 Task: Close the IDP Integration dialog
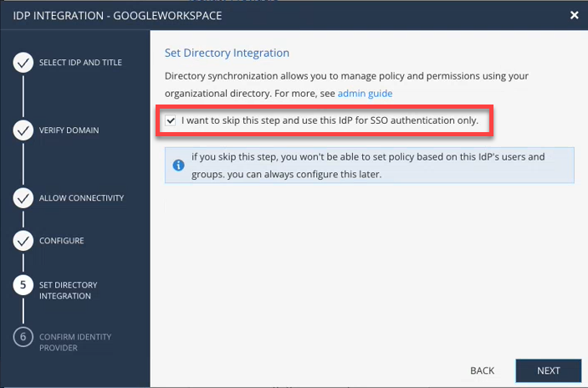click(x=574, y=15)
